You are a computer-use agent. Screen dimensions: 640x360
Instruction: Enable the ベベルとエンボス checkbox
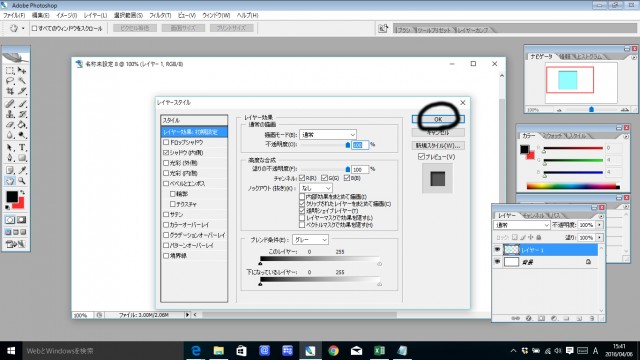[x=166, y=183]
